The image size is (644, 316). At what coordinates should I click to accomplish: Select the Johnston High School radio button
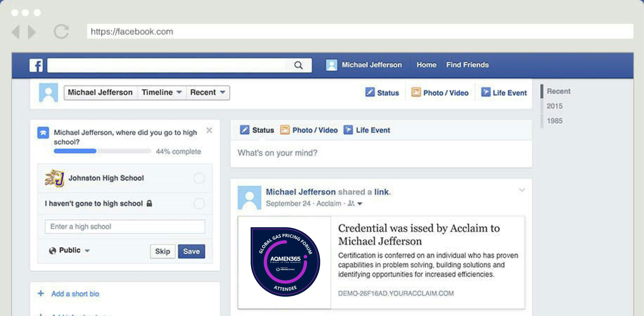[199, 178]
